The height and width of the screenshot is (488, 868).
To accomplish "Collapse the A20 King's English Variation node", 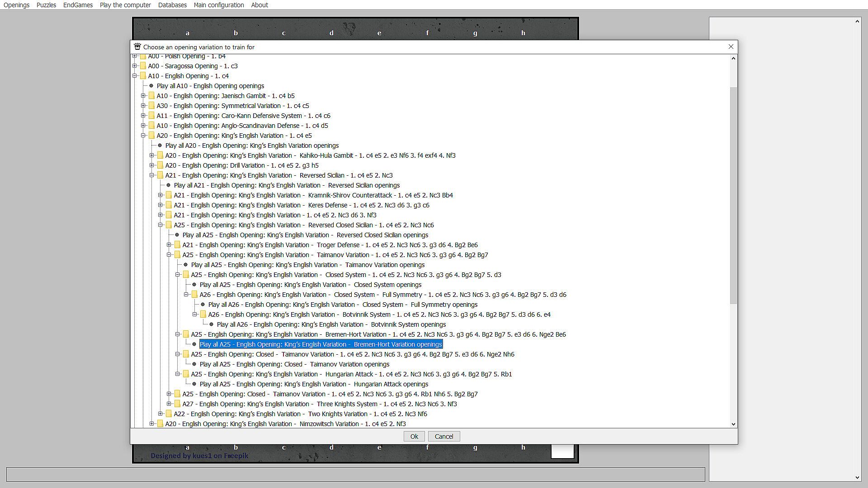I will [x=143, y=136].
